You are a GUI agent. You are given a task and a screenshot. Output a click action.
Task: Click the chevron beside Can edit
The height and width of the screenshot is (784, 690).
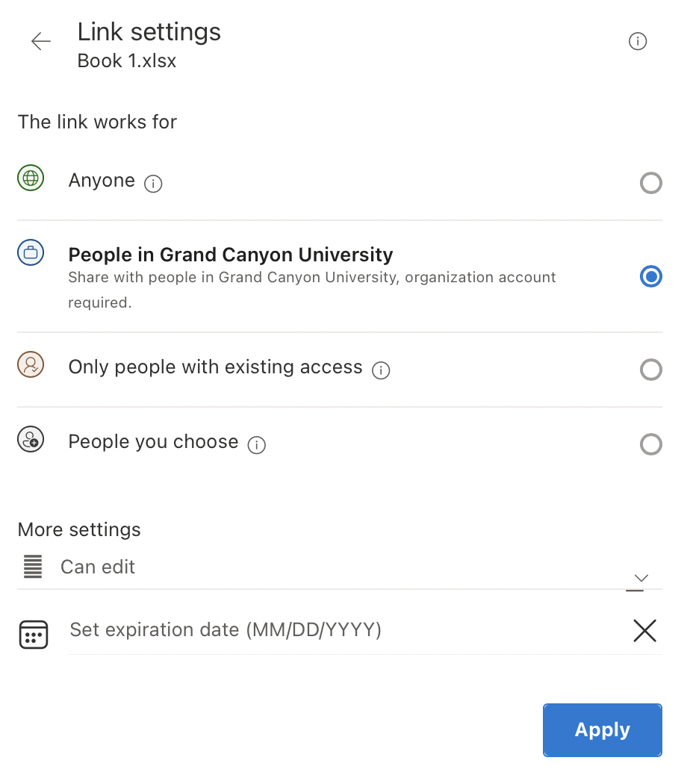[x=641, y=579]
